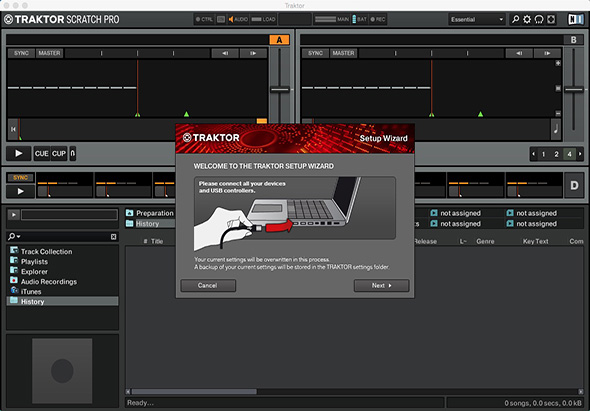Nudge Deck B tempo bend backward
The width and height of the screenshot is (590, 411).
(x=519, y=53)
